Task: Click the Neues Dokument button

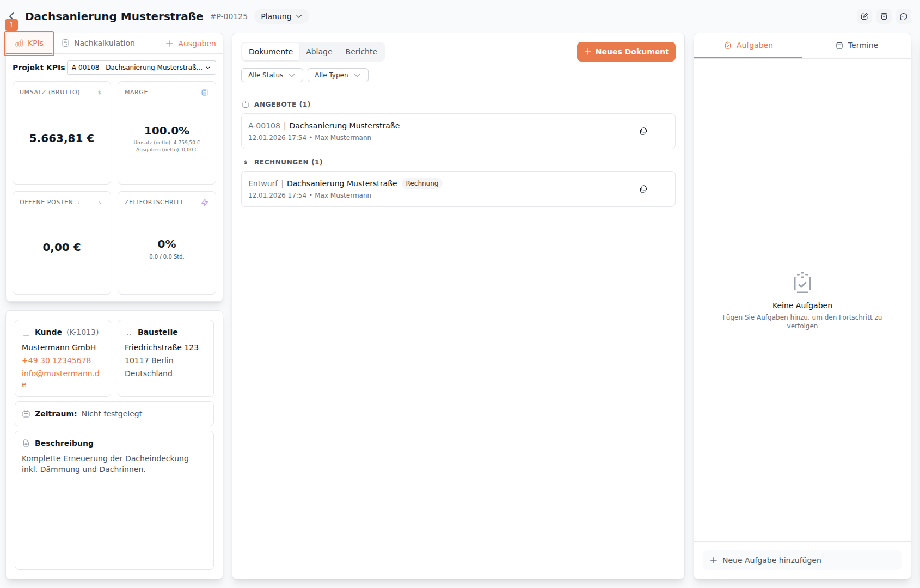Action: 626,51
